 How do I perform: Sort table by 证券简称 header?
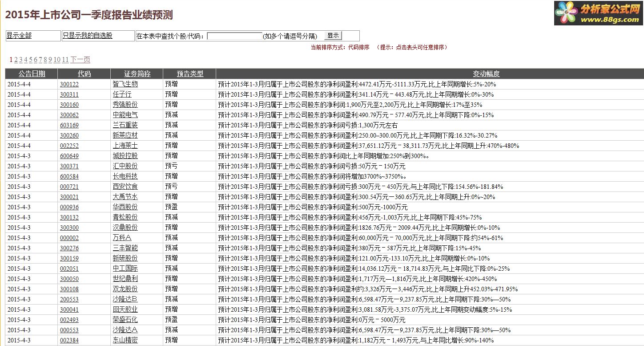click(x=137, y=74)
